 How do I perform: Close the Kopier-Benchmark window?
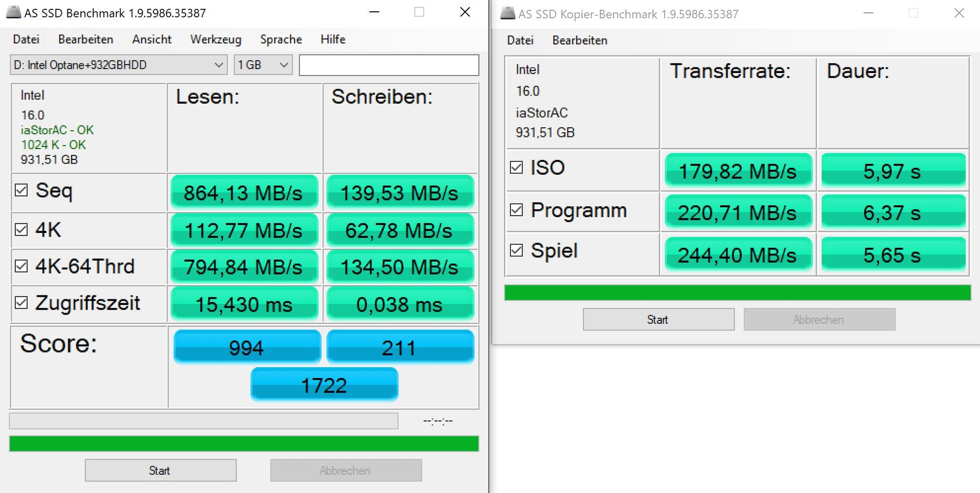(x=959, y=13)
